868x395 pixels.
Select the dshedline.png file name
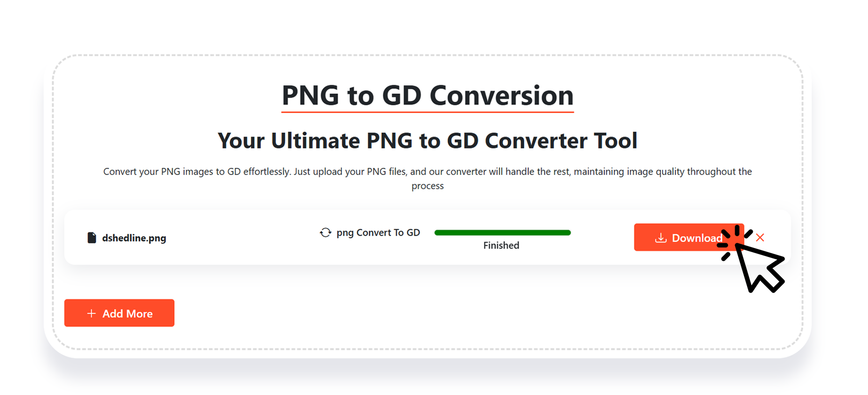(134, 238)
